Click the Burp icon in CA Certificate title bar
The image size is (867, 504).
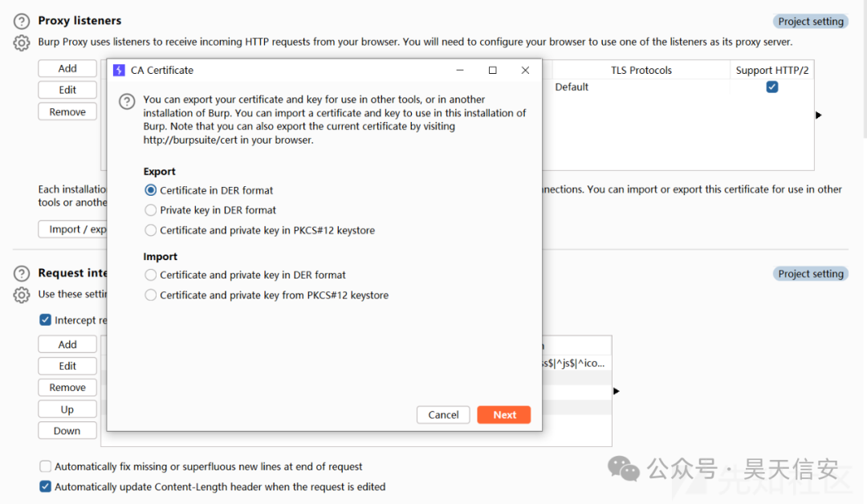pos(118,70)
